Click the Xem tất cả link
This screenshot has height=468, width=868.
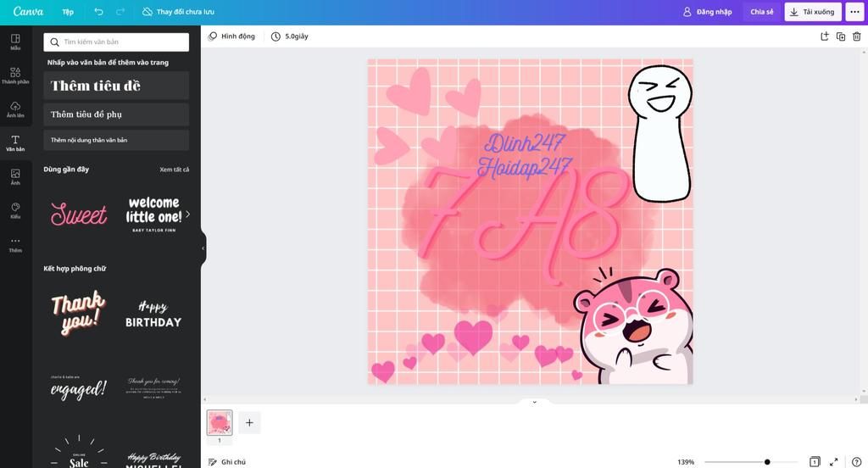click(x=174, y=170)
